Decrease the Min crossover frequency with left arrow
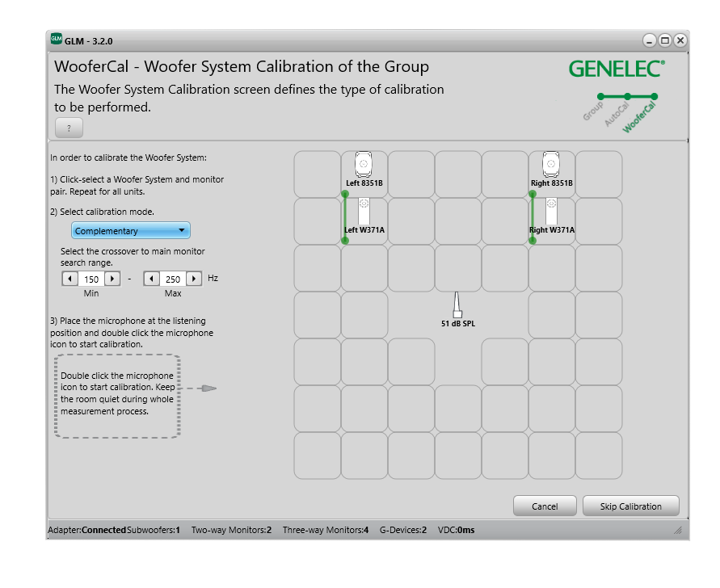This screenshot has height=588, width=720. (x=70, y=278)
